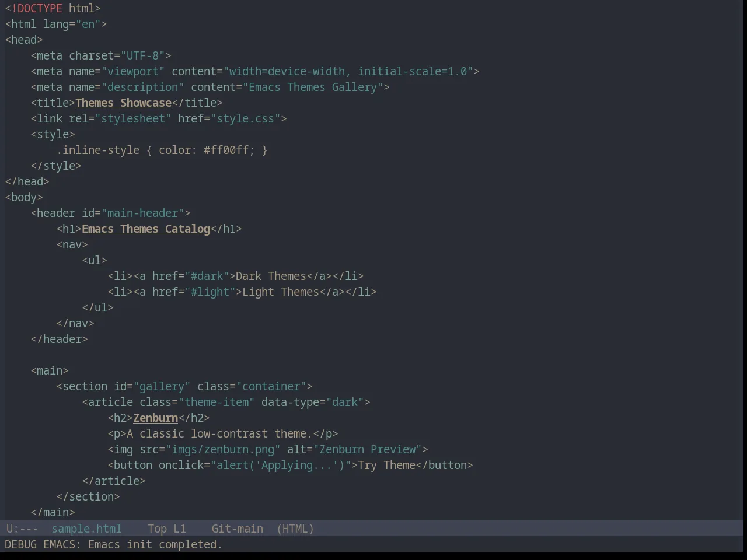Click the 'Light Themes' link text

(281, 292)
